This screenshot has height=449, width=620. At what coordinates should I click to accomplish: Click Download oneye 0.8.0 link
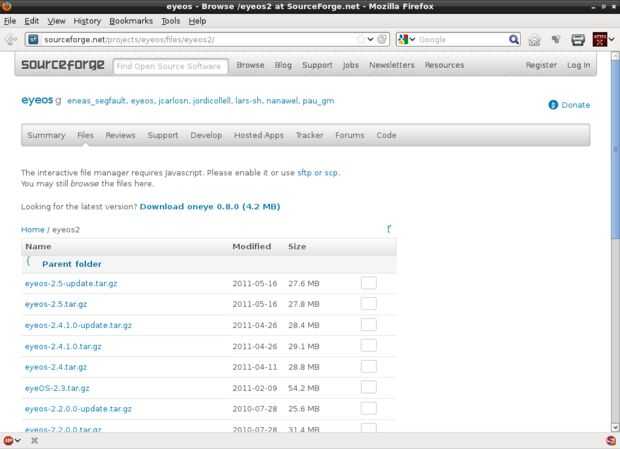point(210,206)
